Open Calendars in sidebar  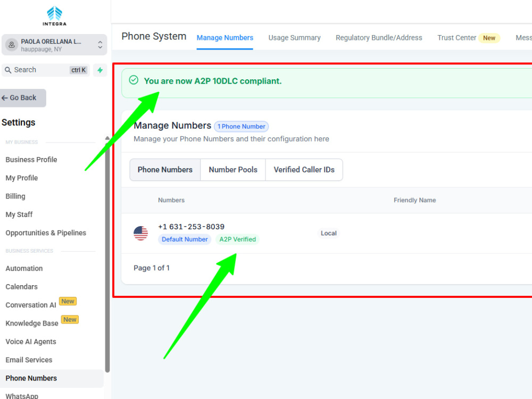pyautogui.click(x=21, y=287)
